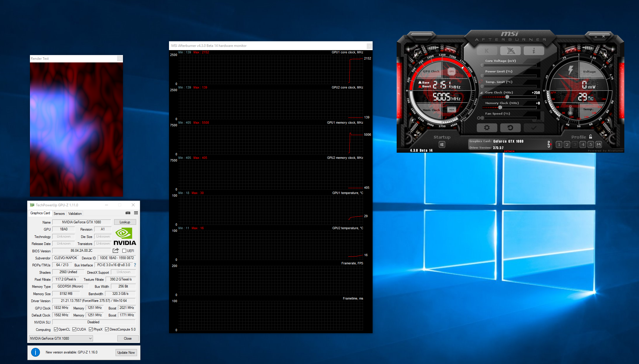The image size is (639, 364).
Task: Toggle the PhysX checkbox
Action: tap(91, 329)
